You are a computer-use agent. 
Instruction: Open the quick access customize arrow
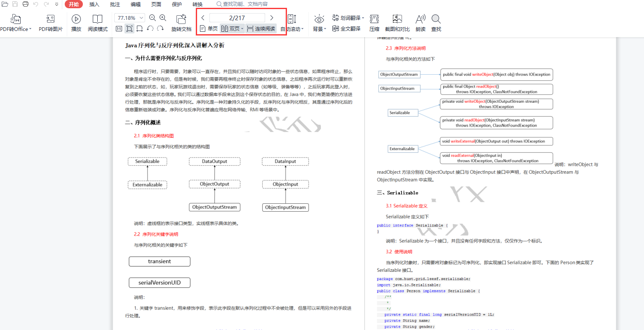tap(56, 4)
